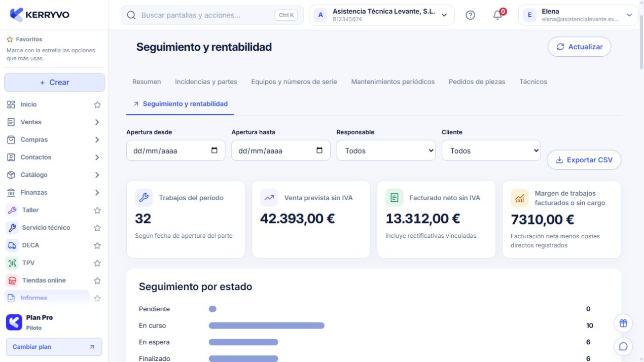Click the DECA truck icon
The width and height of the screenshot is (644, 362).
12,245
